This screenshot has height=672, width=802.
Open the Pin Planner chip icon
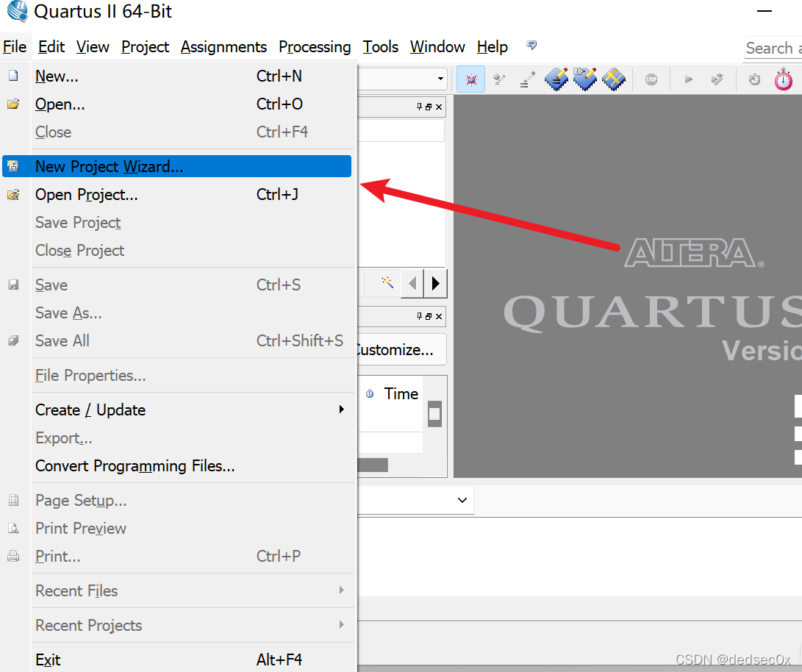click(x=584, y=79)
